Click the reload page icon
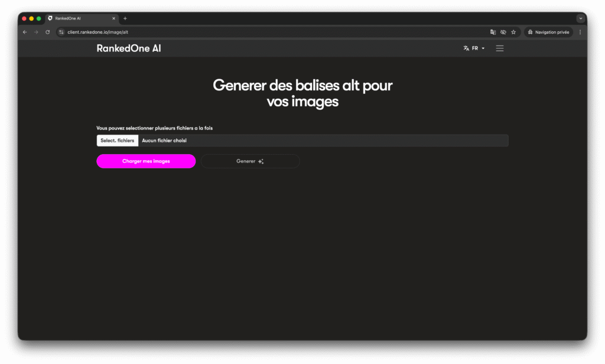Image resolution: width=605 pixels, height=364 pixels. point(47,32)
